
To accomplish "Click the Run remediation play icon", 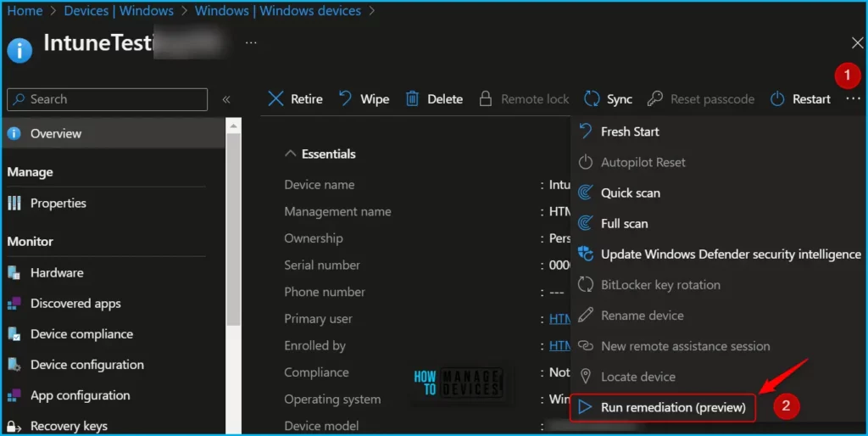I will click(x=585, y=407).
